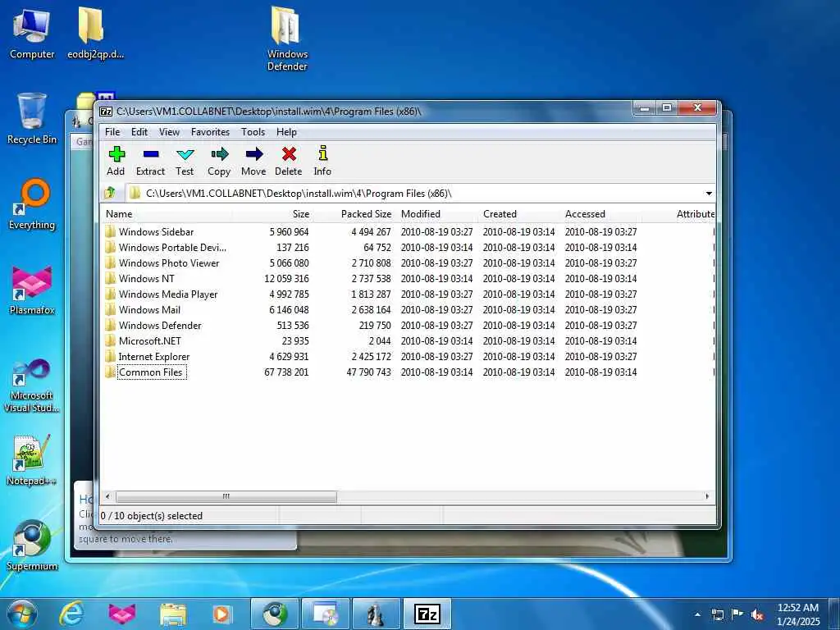The height and width of the screenshot is (630, 840).
Task: Expand the address path dropdown arrow
Action: pos(709,194)
